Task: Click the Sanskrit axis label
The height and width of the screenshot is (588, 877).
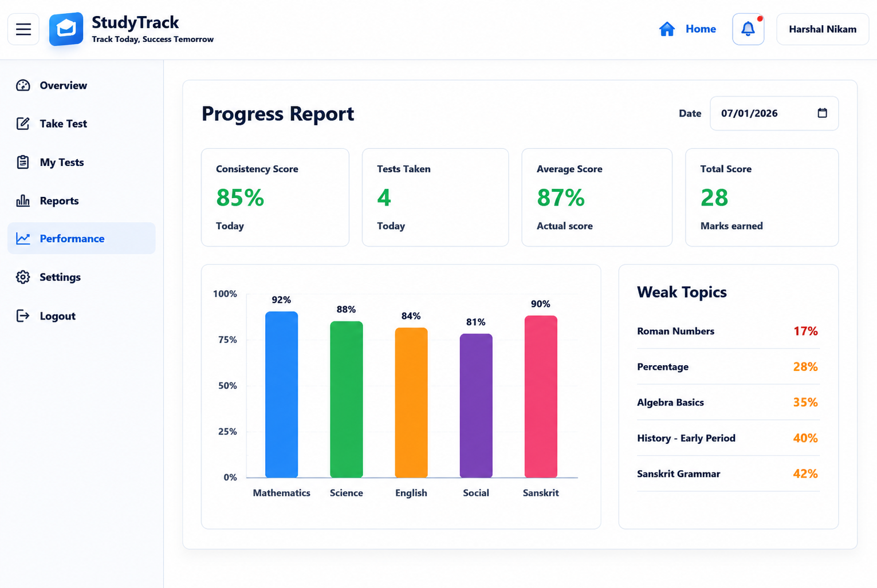Action: click(541, 493)
